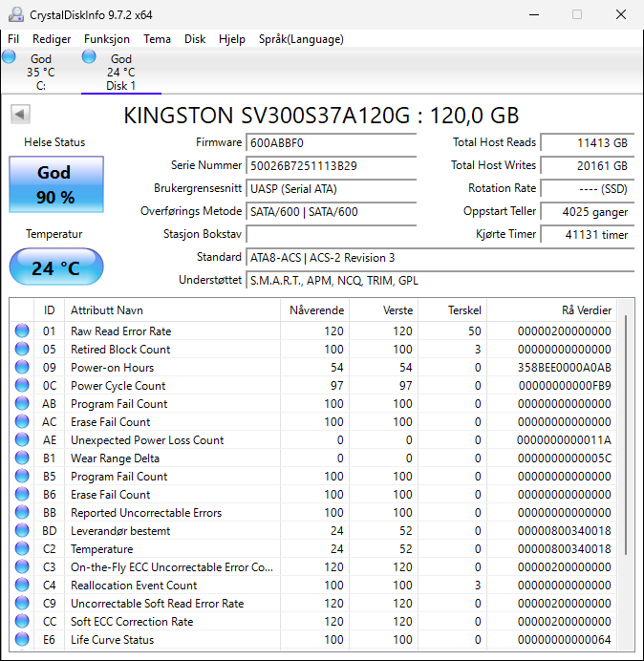Screen dimensions: 644x661
Task: Click status orb for row ID B5
Action: click(x=22, y=476)
